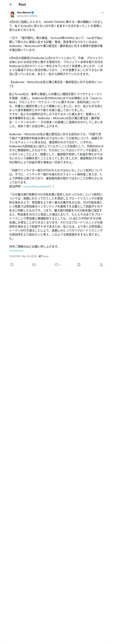This screenshot has width=113, height=644.
Task: Open the @neu_ken_matsui handle link
Action: (x=27, y=16)
